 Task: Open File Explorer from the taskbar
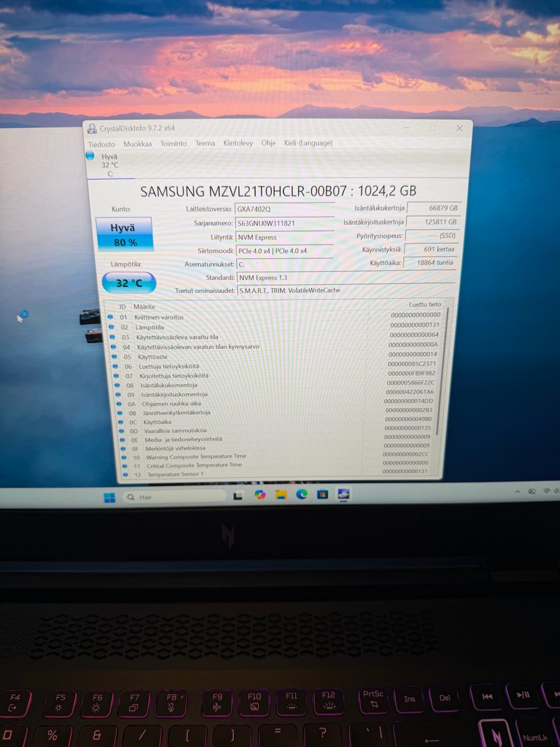(x=281, y=495)
